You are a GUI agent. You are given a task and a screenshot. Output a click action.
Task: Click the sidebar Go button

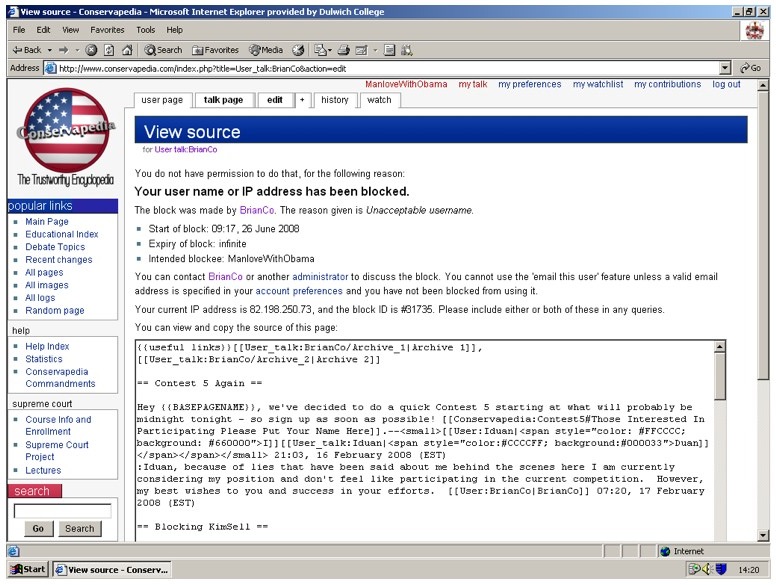38,529
